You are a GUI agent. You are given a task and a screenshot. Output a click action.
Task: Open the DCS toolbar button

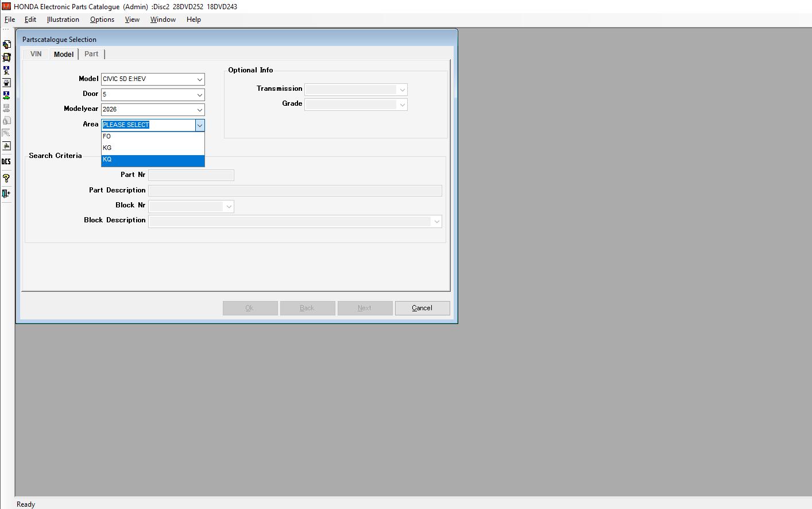(6, 162)
